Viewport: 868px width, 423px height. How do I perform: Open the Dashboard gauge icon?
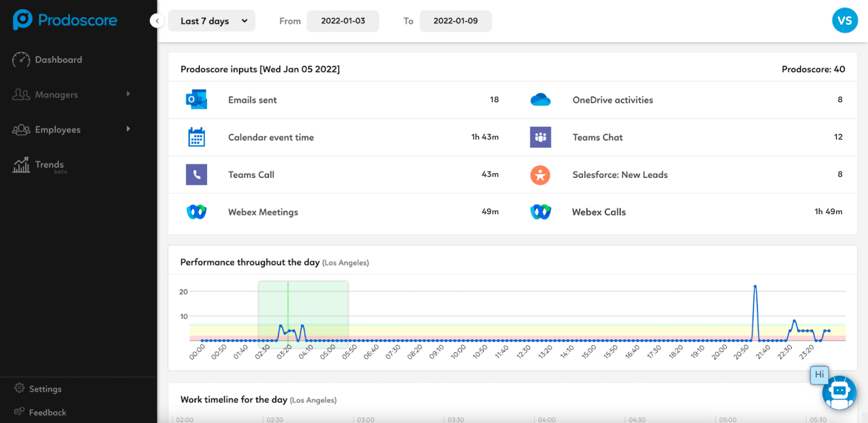click(21, 60)
